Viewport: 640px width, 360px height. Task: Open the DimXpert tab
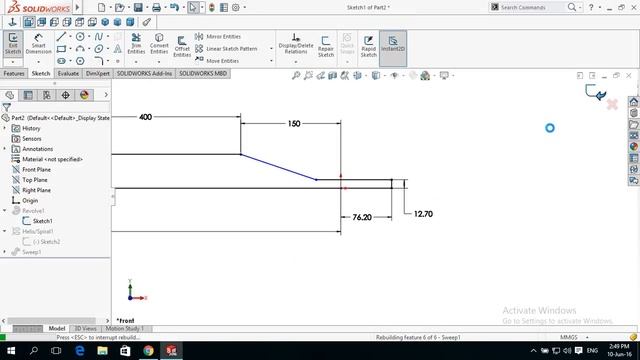point(98,73)
